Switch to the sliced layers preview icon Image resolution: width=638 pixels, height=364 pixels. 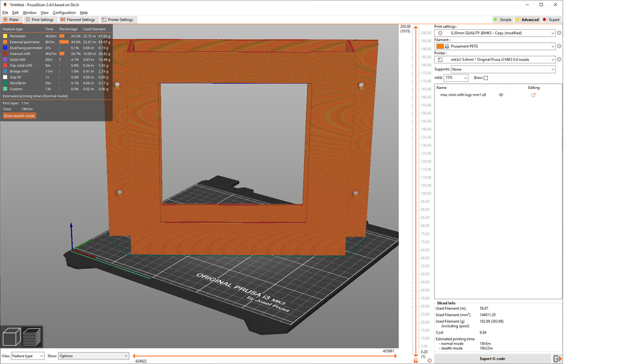point(32,337)
